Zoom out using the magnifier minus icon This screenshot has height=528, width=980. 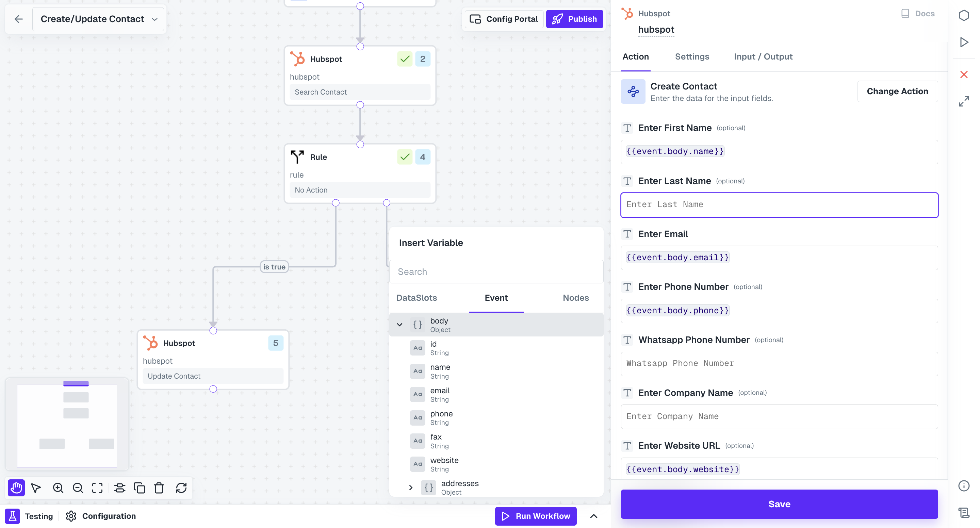pyautogui.click(x=78, y=488)
